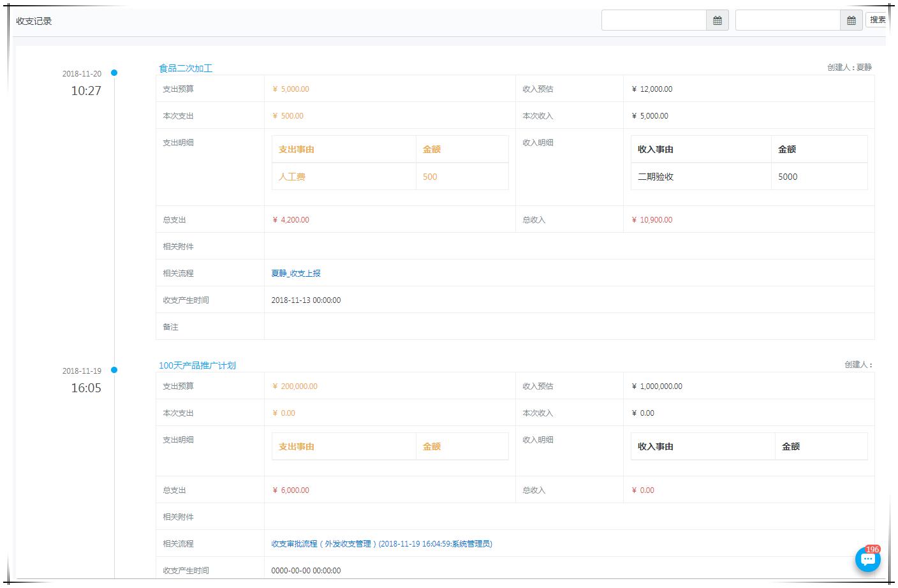The width and height of the screenshot is (898, 588).
Task: Follow the 夏静_收支上报 flow link
Action: [296, 273]
